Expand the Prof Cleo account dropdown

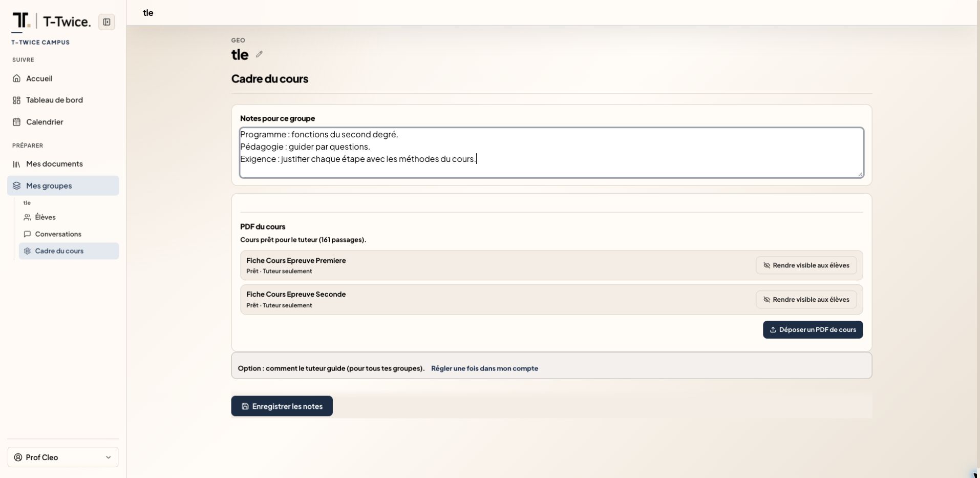click(63, 458)
